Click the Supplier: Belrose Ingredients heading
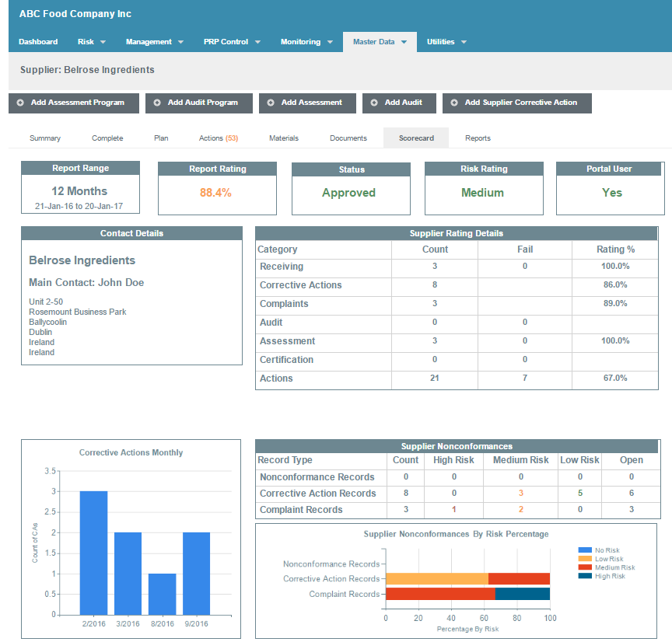Image resolution: width=672 pixels, height=642 pixels. (87, 70)
